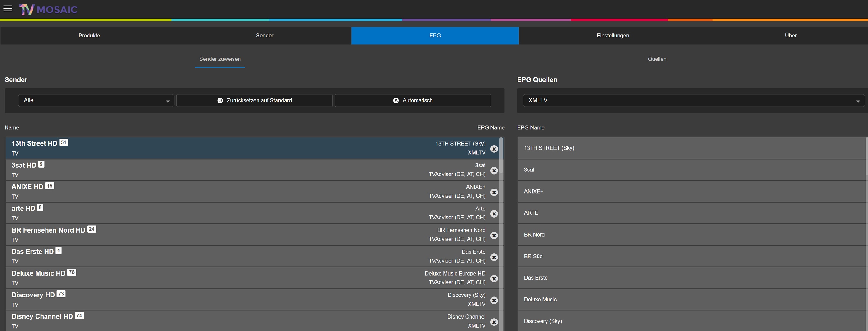Viewport: 868px width, 331px height.
Task: Click the TV Mosaic logo
Action: point(48,9)
